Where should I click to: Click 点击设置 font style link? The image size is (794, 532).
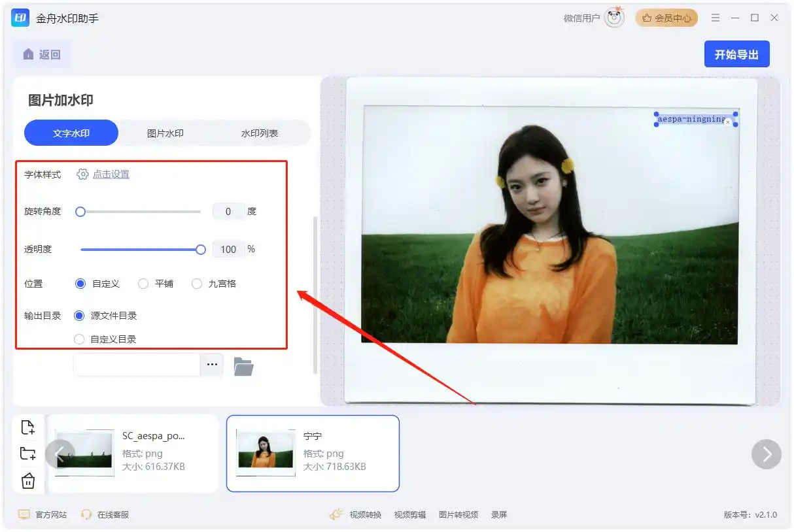pyautogui.click(x=111, y=175)
